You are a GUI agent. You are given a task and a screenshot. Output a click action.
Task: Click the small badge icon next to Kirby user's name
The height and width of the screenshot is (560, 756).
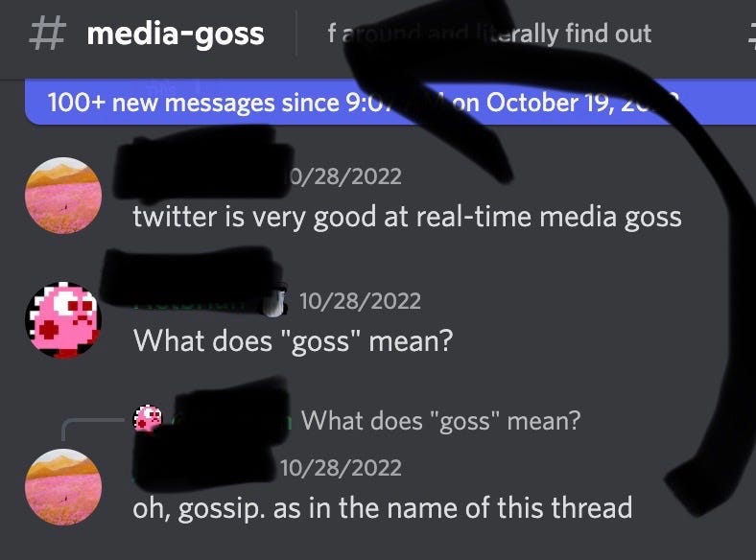click(274, 303)
